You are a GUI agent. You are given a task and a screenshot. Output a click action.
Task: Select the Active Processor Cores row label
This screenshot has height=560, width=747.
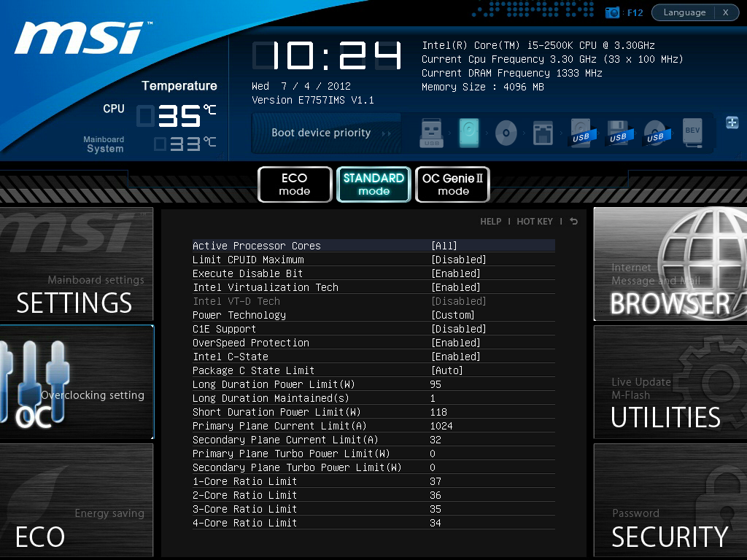[x=256, y=246]
